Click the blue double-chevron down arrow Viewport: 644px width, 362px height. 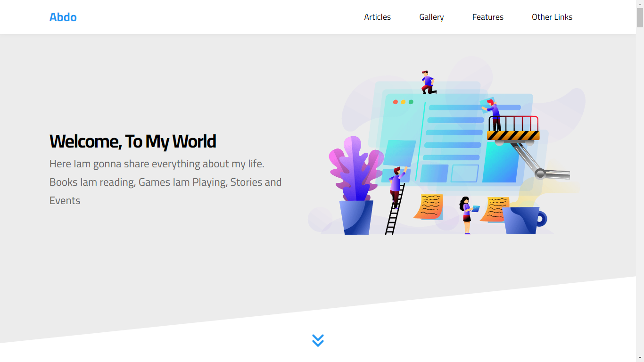pos(318,340)
